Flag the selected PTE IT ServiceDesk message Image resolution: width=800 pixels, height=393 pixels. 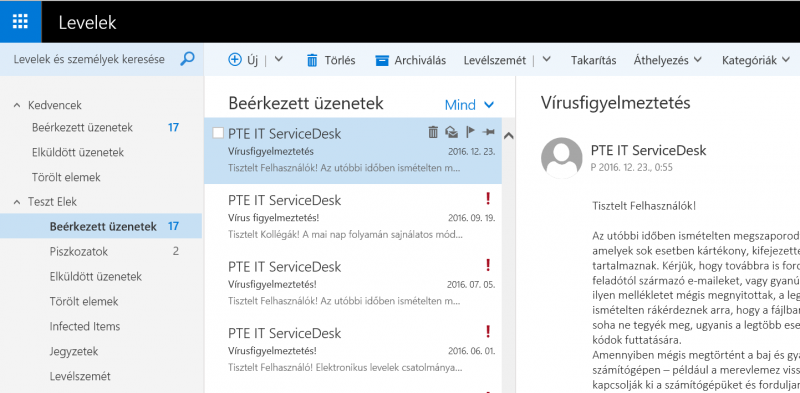(470, 132)
